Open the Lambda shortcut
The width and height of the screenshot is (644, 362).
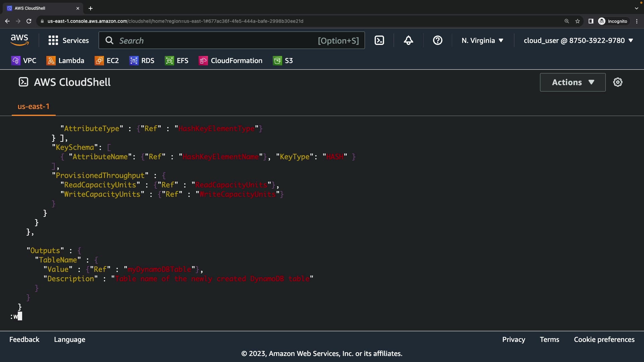(65, 61)
